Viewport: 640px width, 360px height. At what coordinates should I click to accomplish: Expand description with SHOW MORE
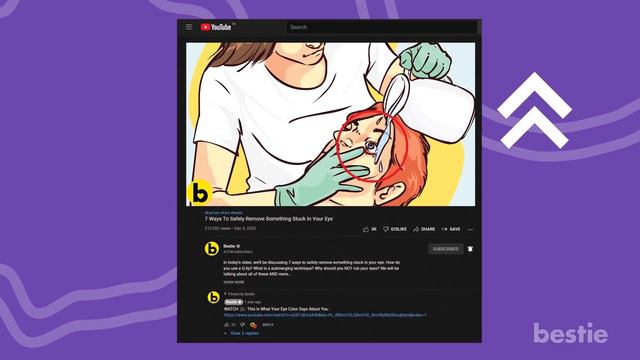pyautogui.click(x=233, y=282)
